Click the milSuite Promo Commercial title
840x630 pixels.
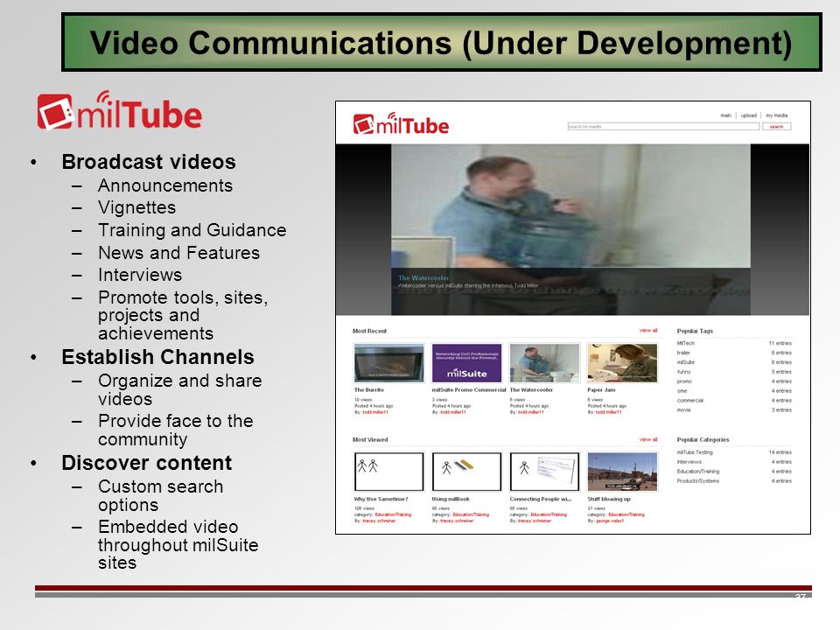pyautogui.click(x=469, y=390)
